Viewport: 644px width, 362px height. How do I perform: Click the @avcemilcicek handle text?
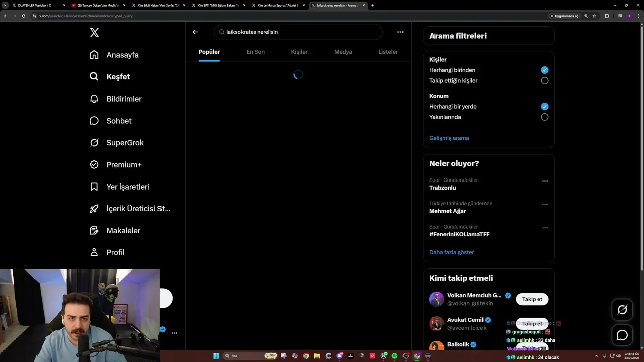tap(467, 328)
